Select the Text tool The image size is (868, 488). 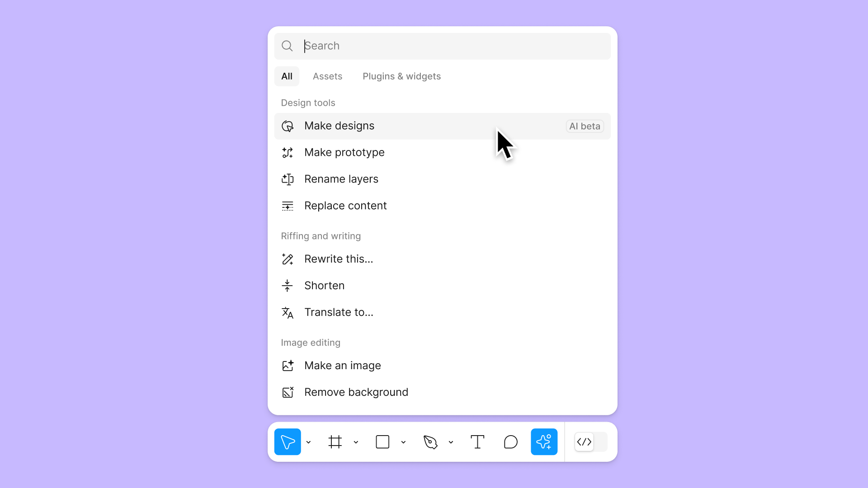[x=477, y=441]
